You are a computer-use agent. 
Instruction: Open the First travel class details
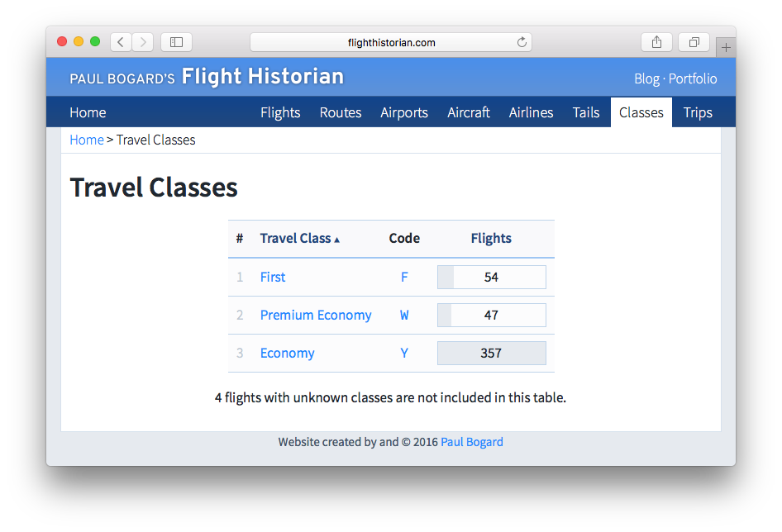[273, 277]
